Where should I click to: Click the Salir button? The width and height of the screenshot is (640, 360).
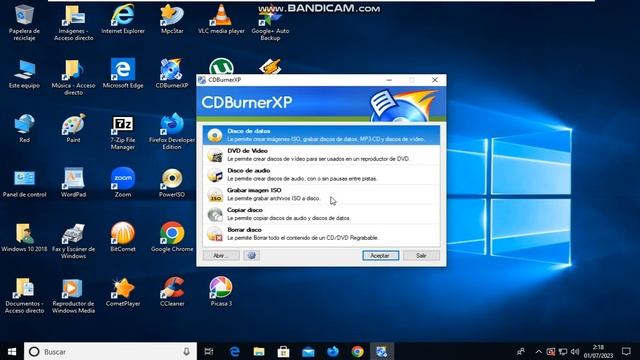(x=421, y=256)
